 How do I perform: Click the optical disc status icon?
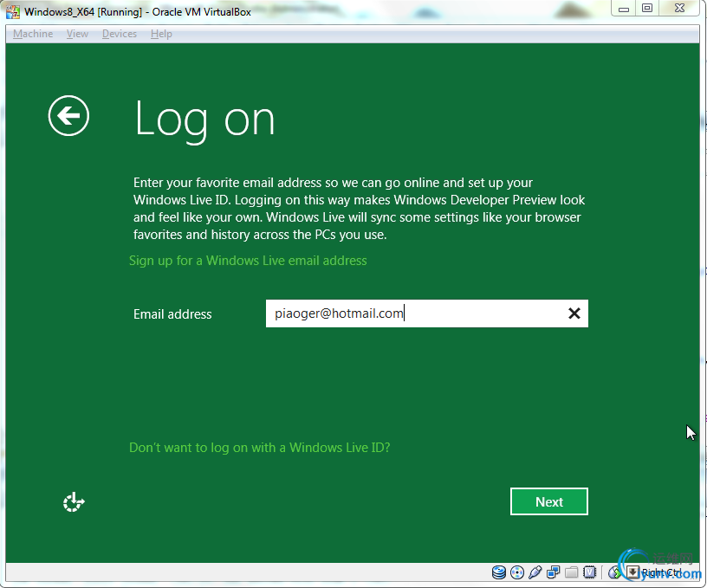(x=517, y=572)
